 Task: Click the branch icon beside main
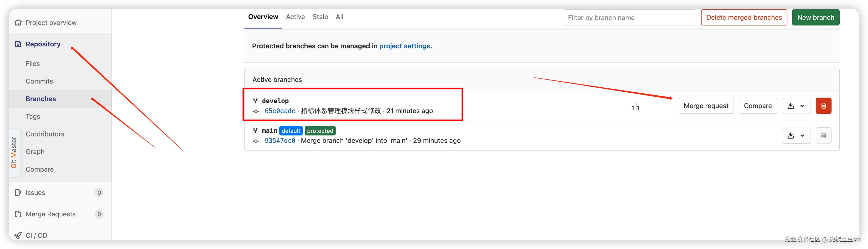255,130
